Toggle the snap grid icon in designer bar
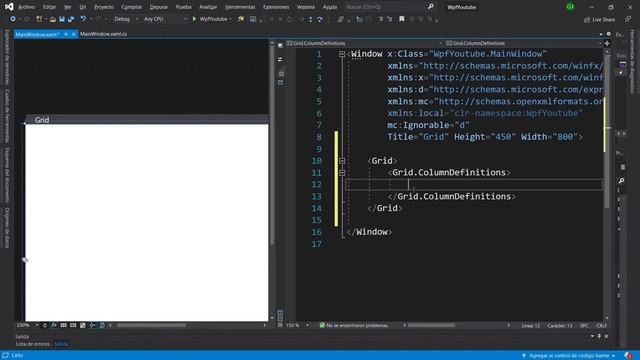 coord(63,325)
